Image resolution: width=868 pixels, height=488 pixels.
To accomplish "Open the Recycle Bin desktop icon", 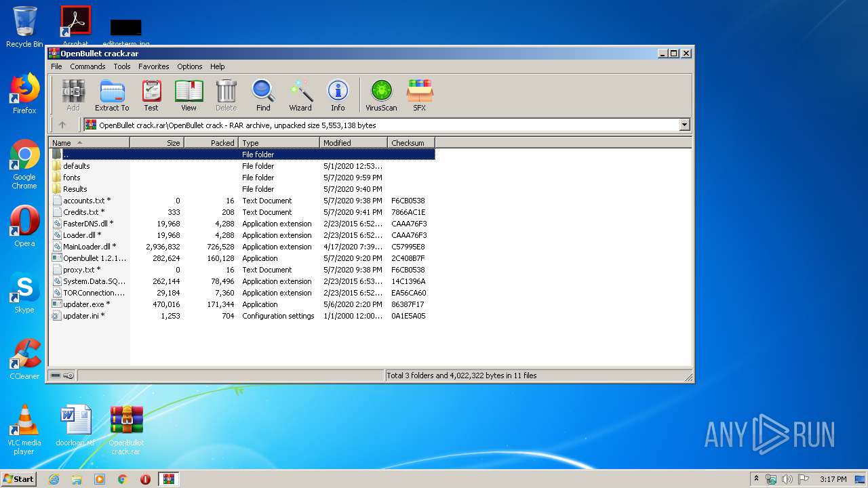I will coord(24,27).
